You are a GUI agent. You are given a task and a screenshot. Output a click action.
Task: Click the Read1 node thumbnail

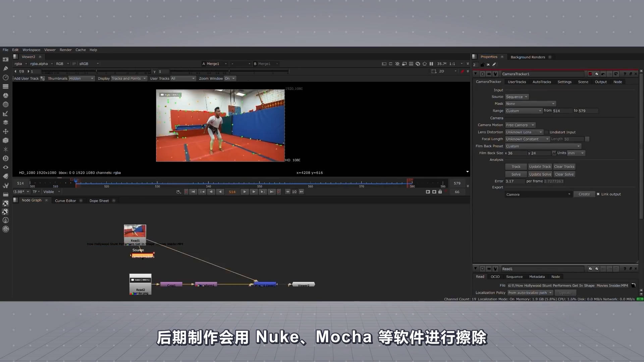135,231
